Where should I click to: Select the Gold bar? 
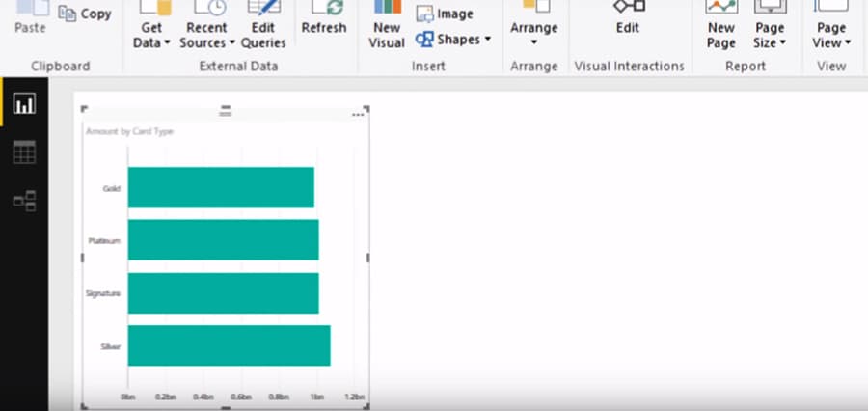[x=221, y=188]
